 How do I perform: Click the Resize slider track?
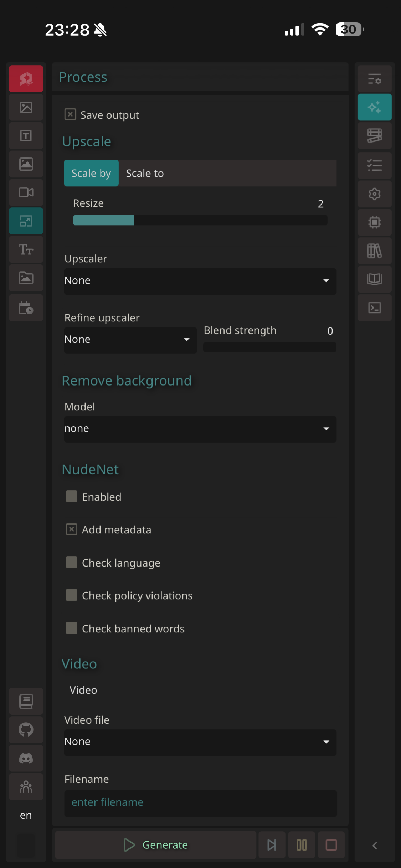200,220
